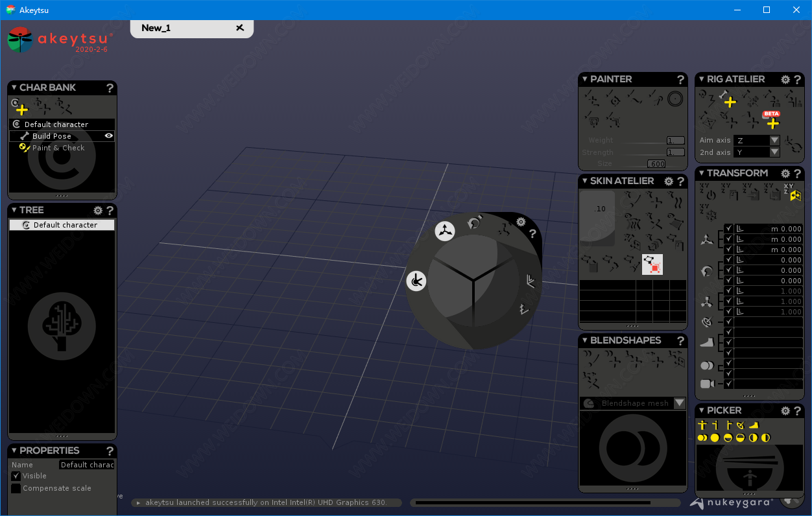Click the Name input field in Properties

pyautogui.click(x=87, y=465)
